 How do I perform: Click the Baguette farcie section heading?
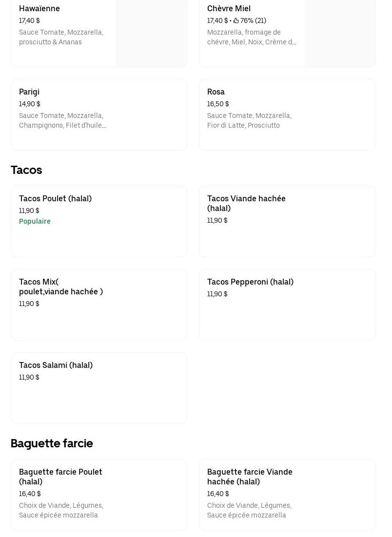(52, 443)
